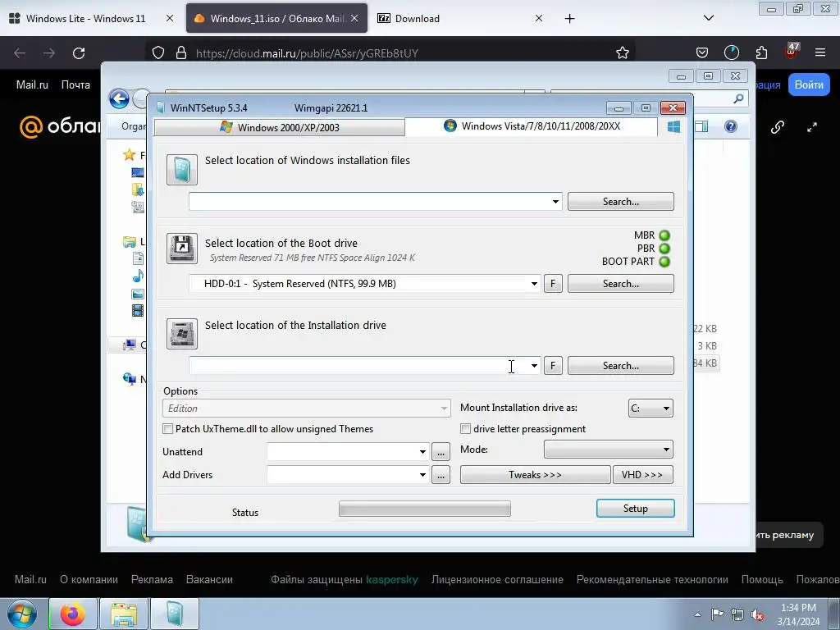Switch to Windows_11.iso browser tab
This screenshot has width=840, height=630.
click(x=277, y=18)
